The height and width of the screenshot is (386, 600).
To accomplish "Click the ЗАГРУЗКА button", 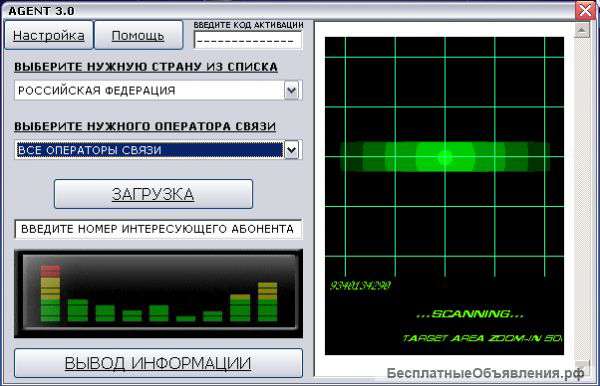I will pyautogui.click(x=153, y=194).
